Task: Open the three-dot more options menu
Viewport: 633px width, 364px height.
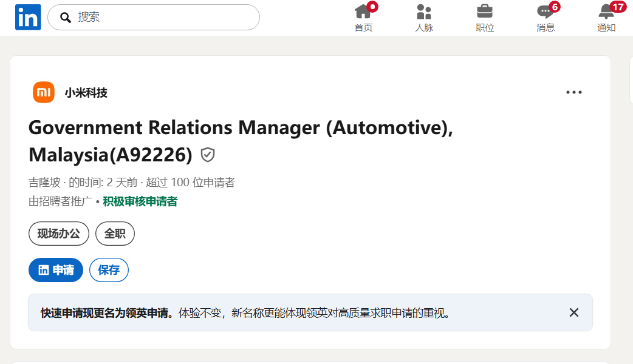Action: pyautogui.click(x=573, y=92)
